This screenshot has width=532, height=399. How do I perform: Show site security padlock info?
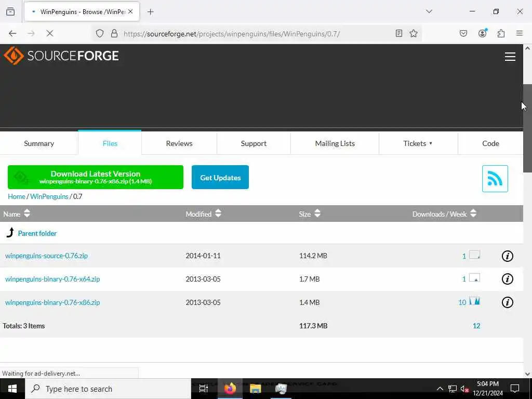pyautogui.click(x=114, y=33)
